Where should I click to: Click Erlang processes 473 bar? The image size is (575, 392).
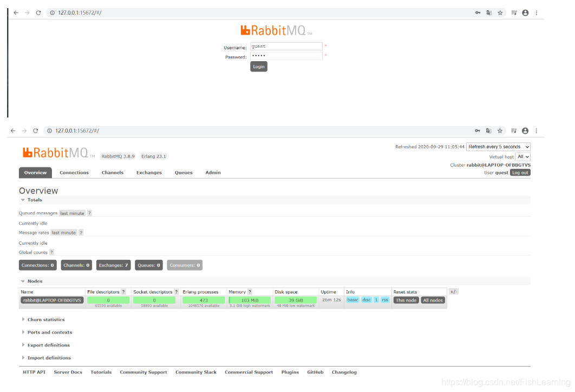(x=204, y=300)
